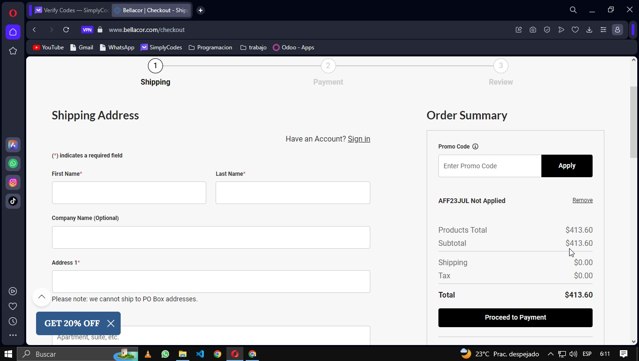Open a new browser tab
Viewport: 639px width, 361px height.
pyautogui.click(x=201, y=10)
